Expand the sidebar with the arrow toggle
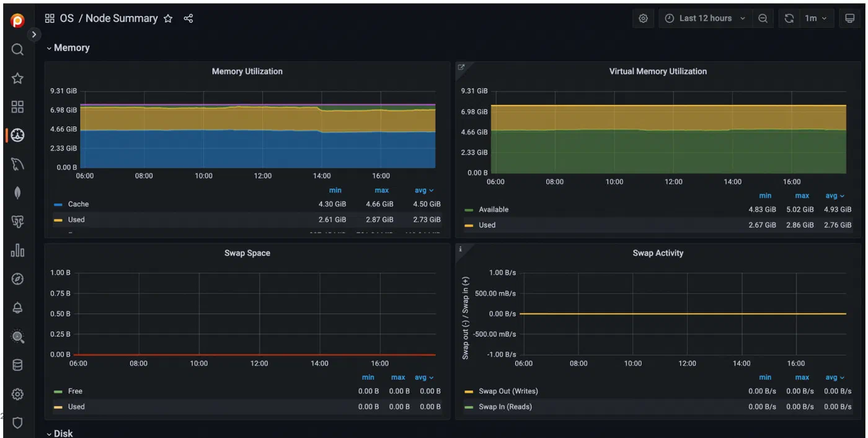 34,35
